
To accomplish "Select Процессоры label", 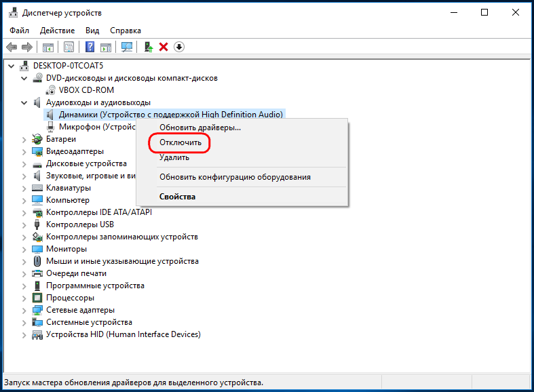I will (x=70, y=298).
